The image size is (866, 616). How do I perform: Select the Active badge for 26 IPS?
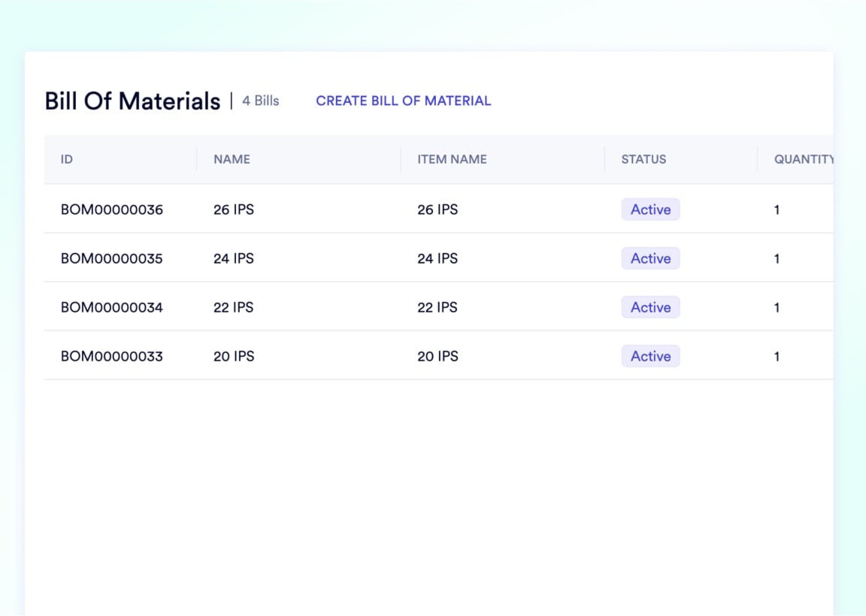click(x=650, y=210)
